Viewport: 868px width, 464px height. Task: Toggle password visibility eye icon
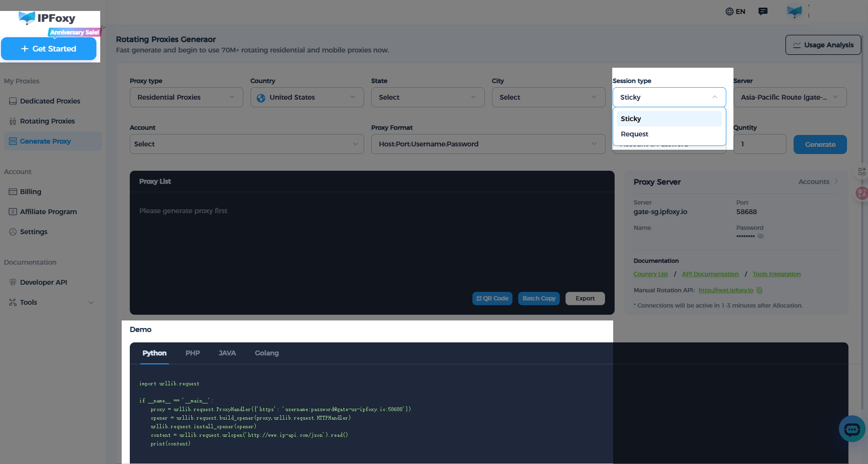[761, 236]
